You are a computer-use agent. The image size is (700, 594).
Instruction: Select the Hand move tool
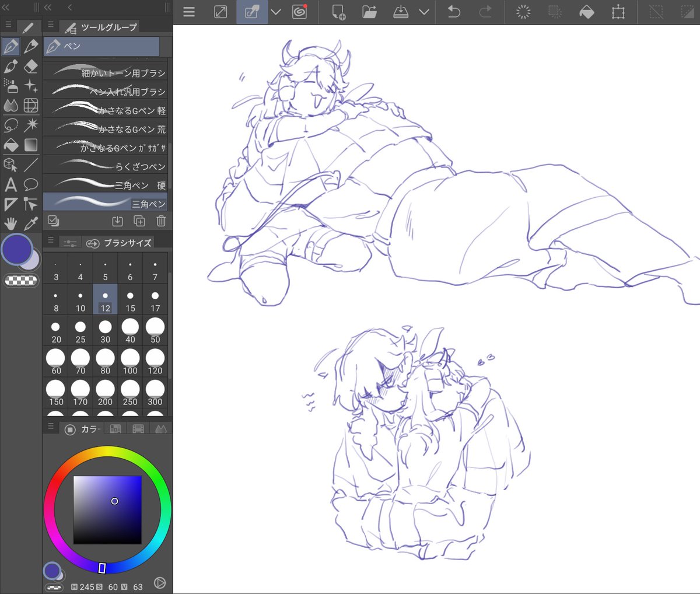pos(10,223)
